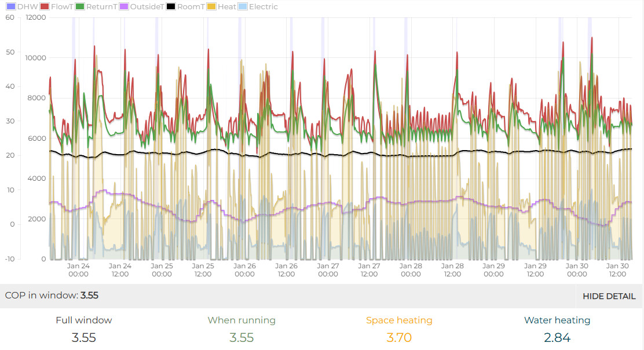The image size is (644, 350).
Task: Toggle the FlowT series in legend
Action: click(x=60, y=7)
